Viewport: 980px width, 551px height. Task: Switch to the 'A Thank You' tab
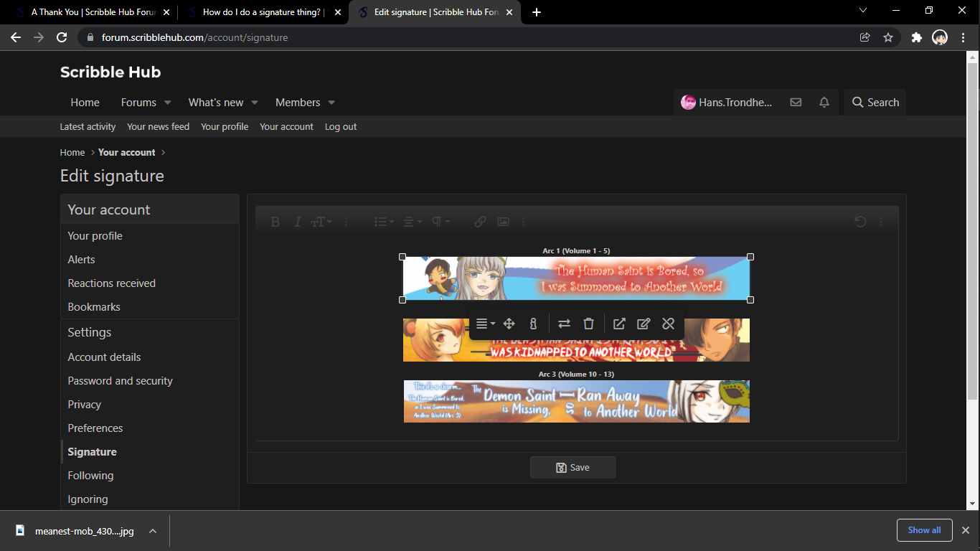(88, 12)
